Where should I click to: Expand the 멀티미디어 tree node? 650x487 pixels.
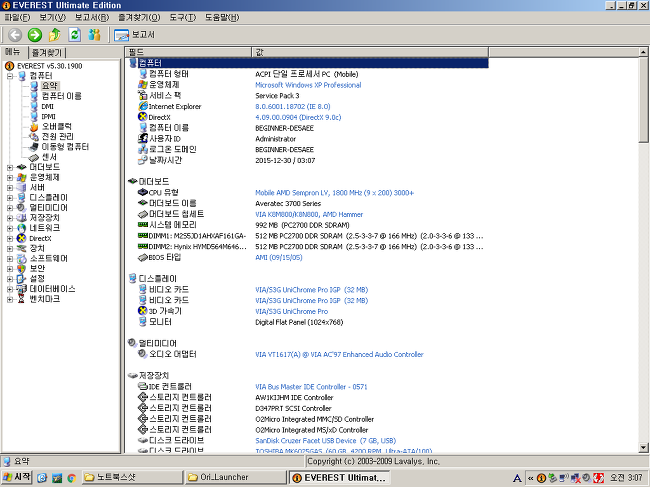click(10, 208)
